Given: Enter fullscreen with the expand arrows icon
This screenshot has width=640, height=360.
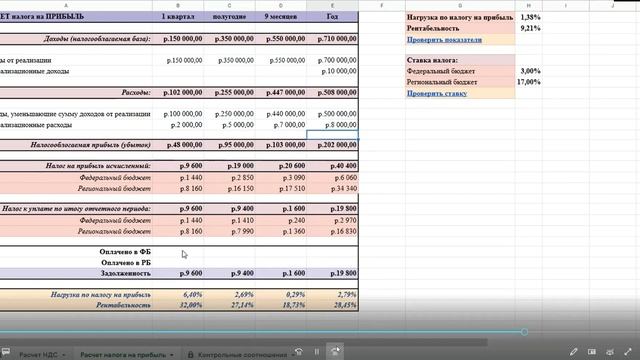Looking at the screenshot, I should tap(628, 352).
